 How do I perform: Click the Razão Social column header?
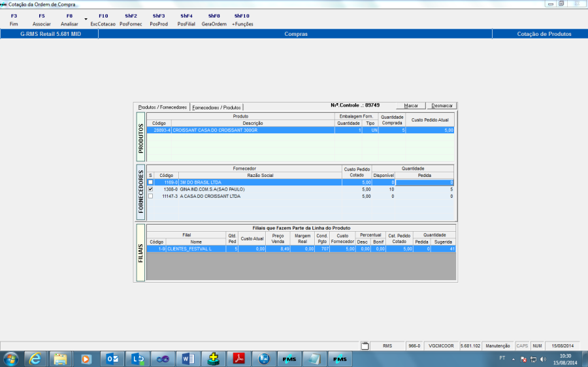point(260,176)
